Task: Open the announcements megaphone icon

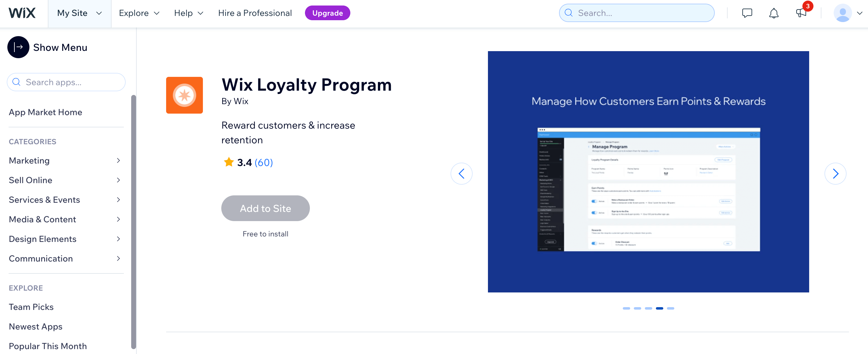Action: pyautogui.click(x=801, y=13)
